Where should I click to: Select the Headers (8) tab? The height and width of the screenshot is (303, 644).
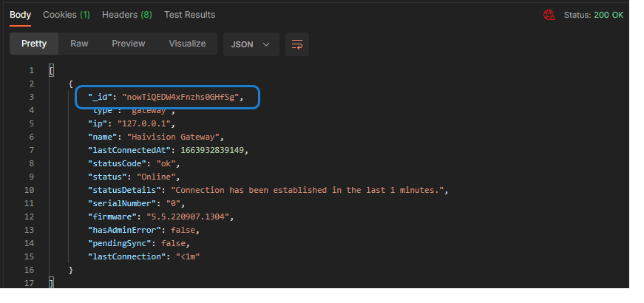(126, 15)
